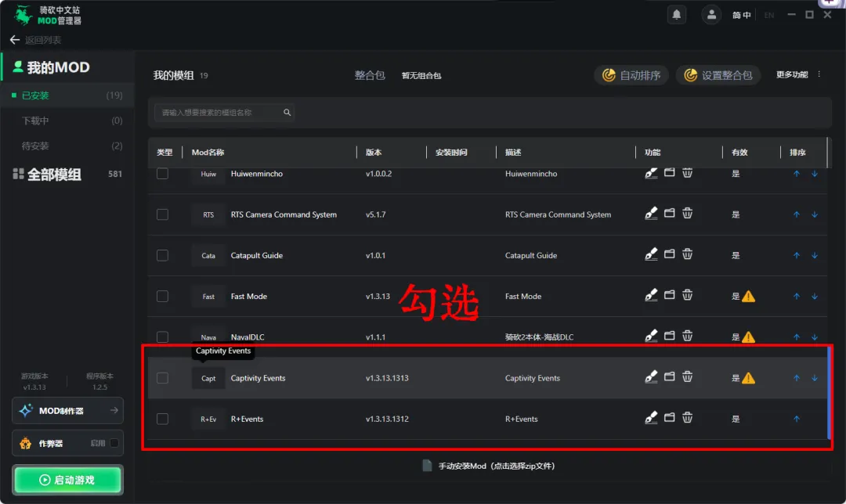Viewport: 846px width, 504px height.
Task: Click 骑砍2本体-海战DLC description text
Action: point(539,337)
